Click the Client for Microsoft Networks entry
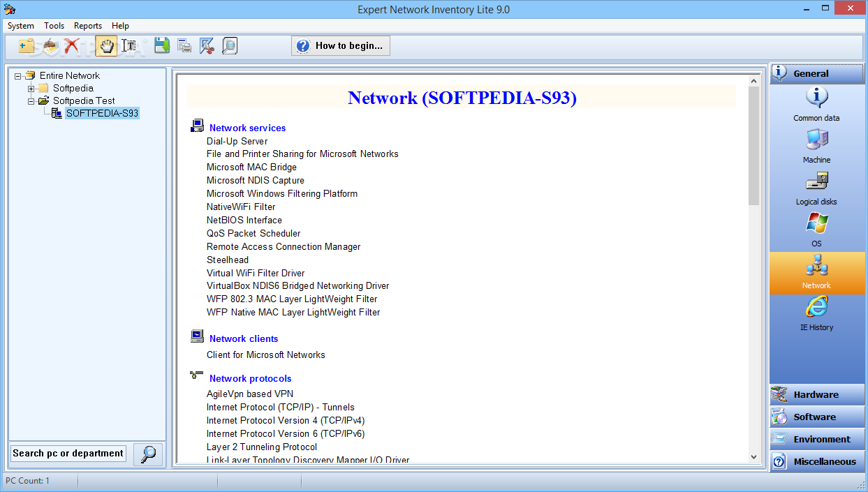 [x=266, y=355]
